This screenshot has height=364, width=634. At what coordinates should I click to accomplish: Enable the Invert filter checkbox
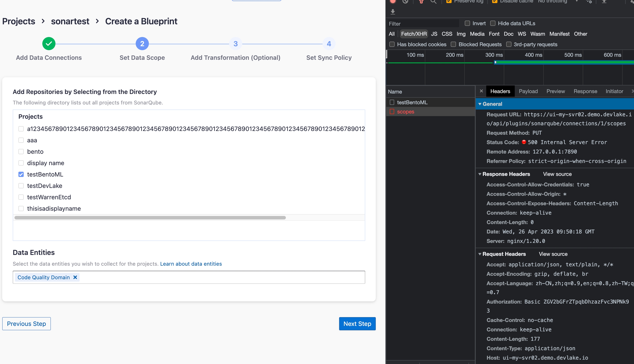coord(467,23)
